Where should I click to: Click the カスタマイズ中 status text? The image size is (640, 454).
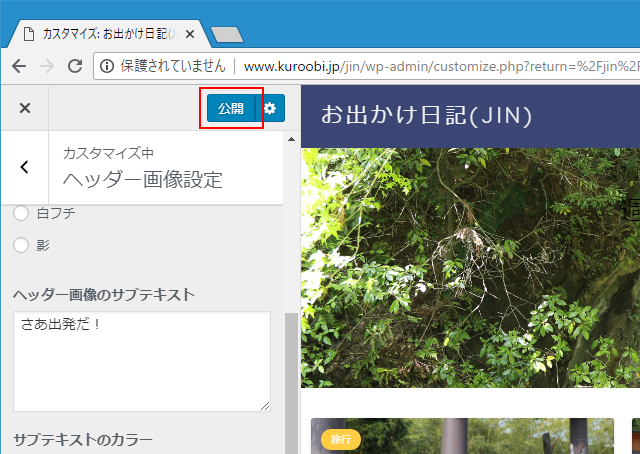[x=108, y=153]
